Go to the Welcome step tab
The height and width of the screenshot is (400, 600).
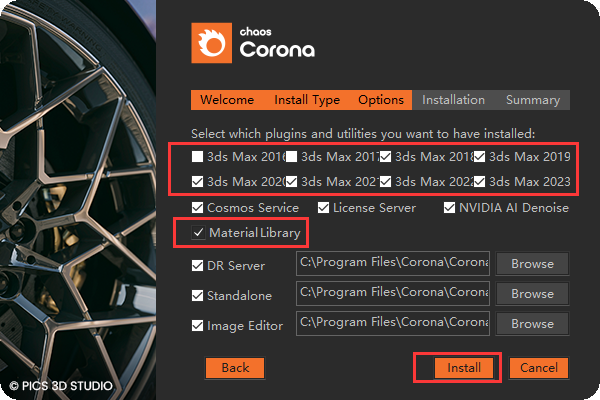(x=227, y=100)
